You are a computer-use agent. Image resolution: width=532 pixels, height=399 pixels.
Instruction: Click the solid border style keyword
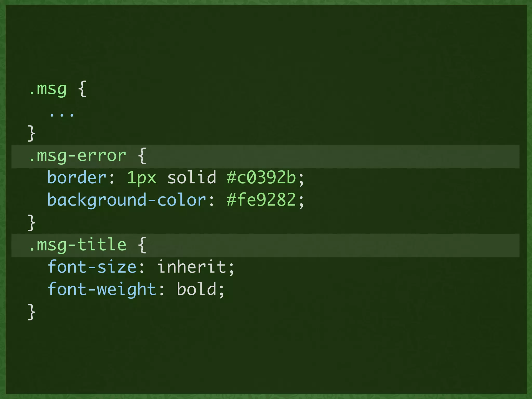[x=191, y=178]
